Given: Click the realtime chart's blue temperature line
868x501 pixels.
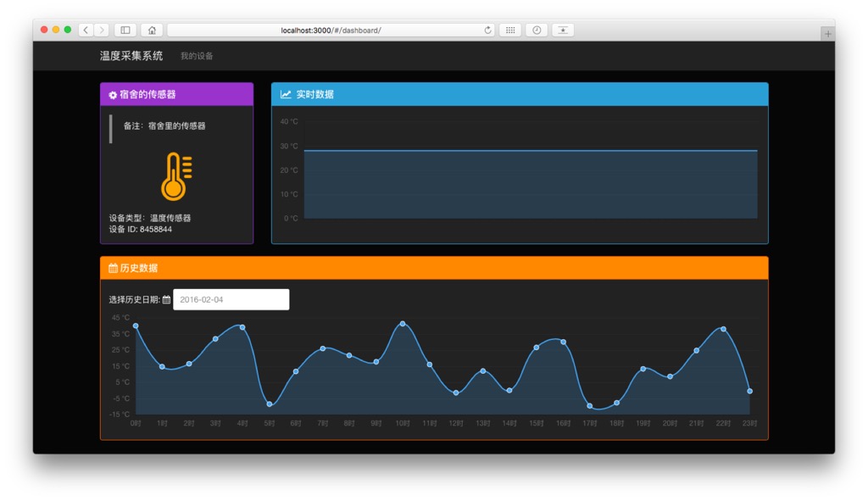Looking at the screenshot, I should pyautogui.click(x=531, y=150).
